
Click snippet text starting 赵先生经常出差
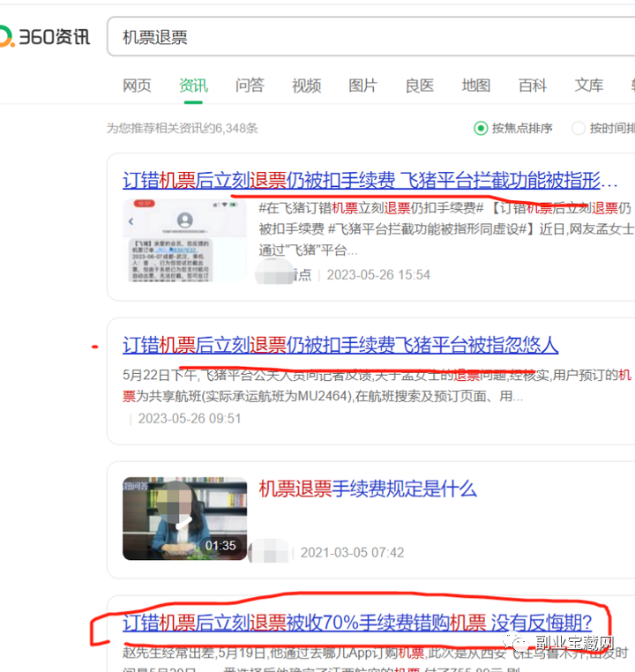click(376, 659)
